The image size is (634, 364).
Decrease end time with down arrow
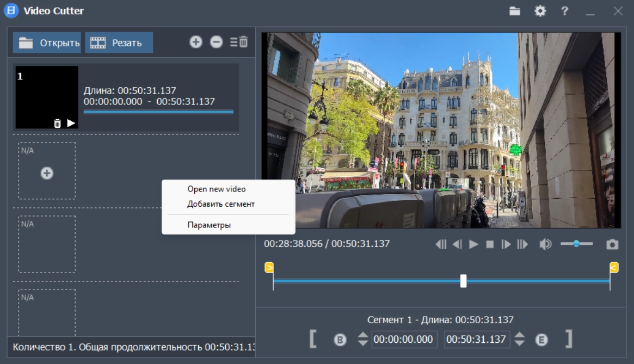[520, 343]
